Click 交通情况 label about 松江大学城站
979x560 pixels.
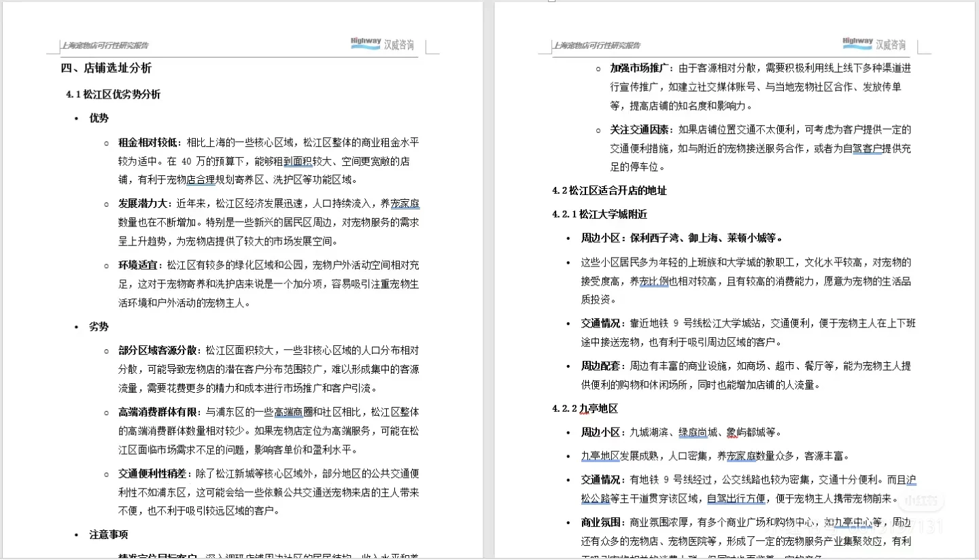[x=600, y=323]
